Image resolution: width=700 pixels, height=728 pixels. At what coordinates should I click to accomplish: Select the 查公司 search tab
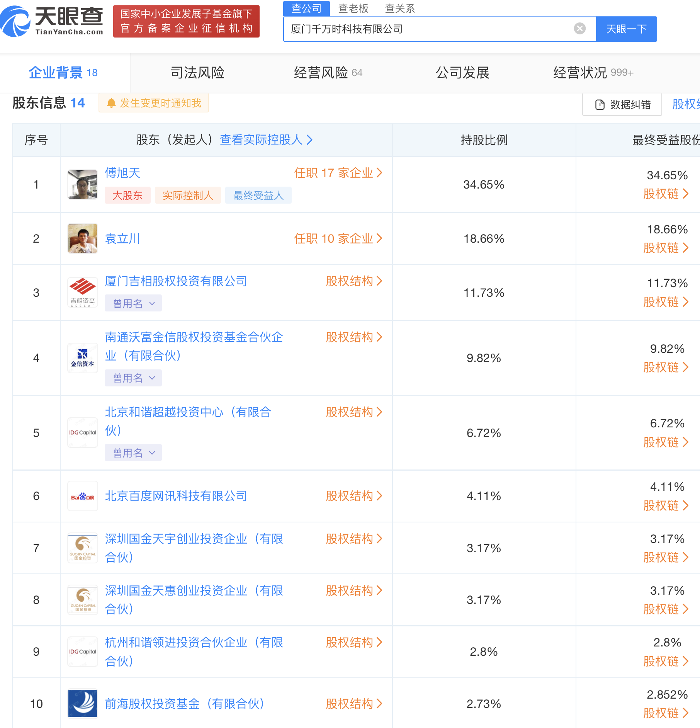tap(307, 9)
